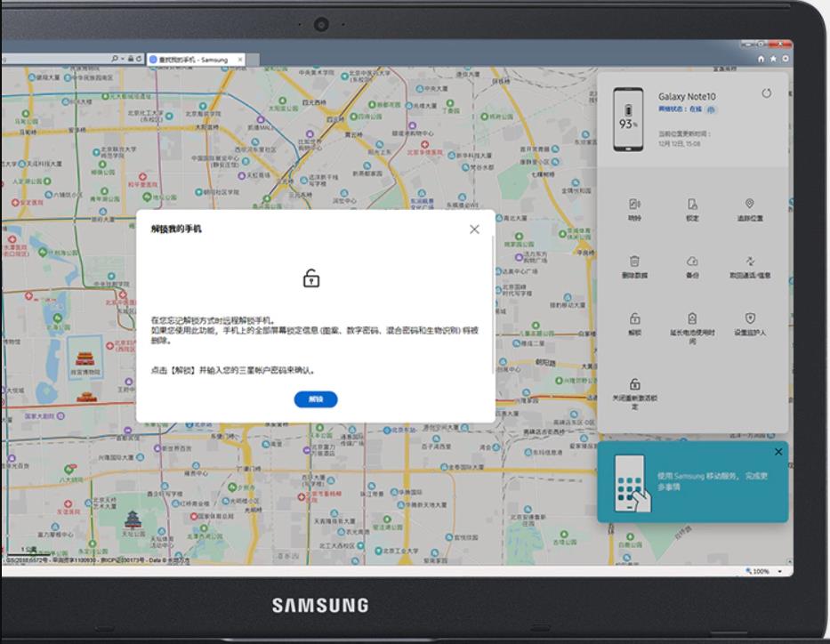Open the teal Samsung mobile service banner text

[x=712, y=481]
